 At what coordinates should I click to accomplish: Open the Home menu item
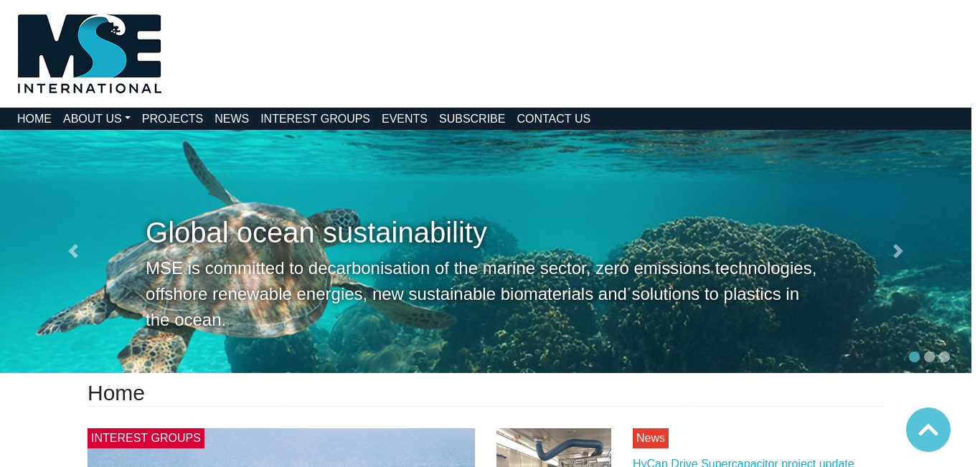point(34,119)
